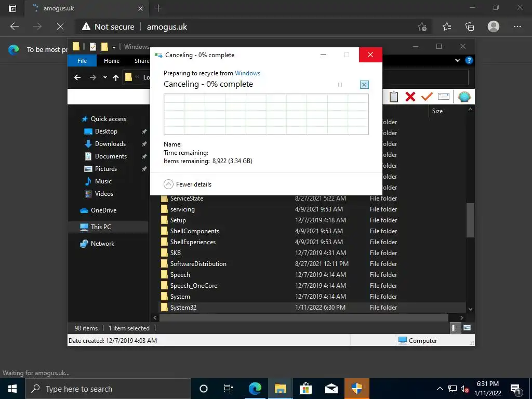Click the orange checkmark properties icon
Image resolution: width=532 pixels, height=399 pixels.
pos(427,97)
